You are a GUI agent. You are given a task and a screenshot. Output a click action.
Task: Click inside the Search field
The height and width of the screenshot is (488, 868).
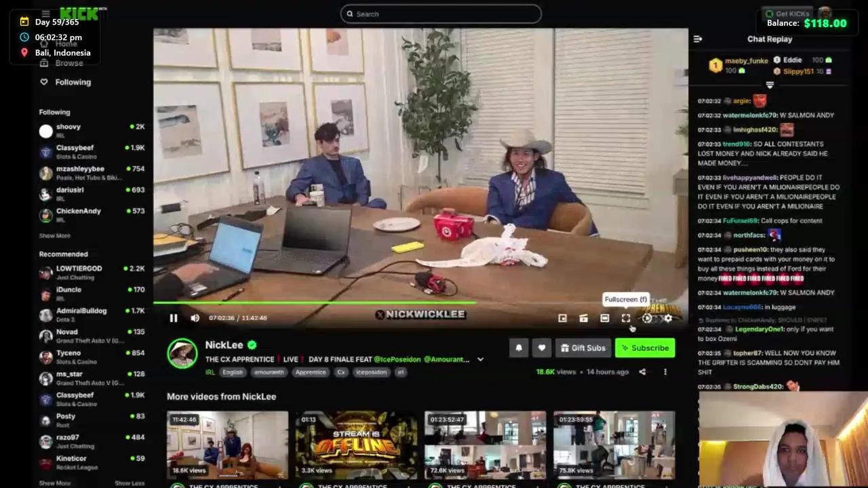click(x=441, y=14)
